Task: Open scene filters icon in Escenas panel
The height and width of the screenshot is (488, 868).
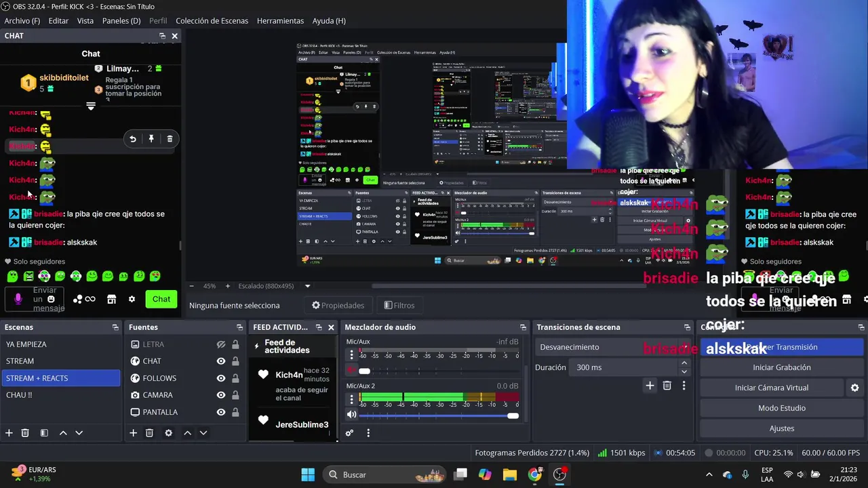Action: (x=44, y=433)
